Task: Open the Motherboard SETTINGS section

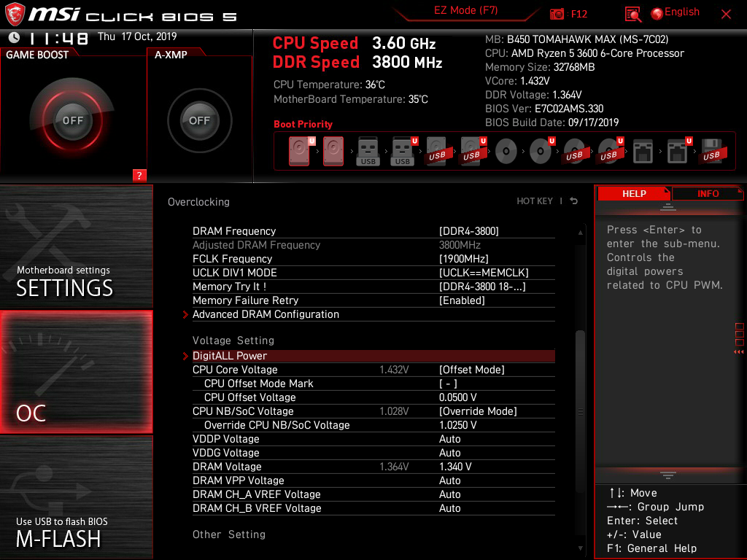Action: (76, 246)
